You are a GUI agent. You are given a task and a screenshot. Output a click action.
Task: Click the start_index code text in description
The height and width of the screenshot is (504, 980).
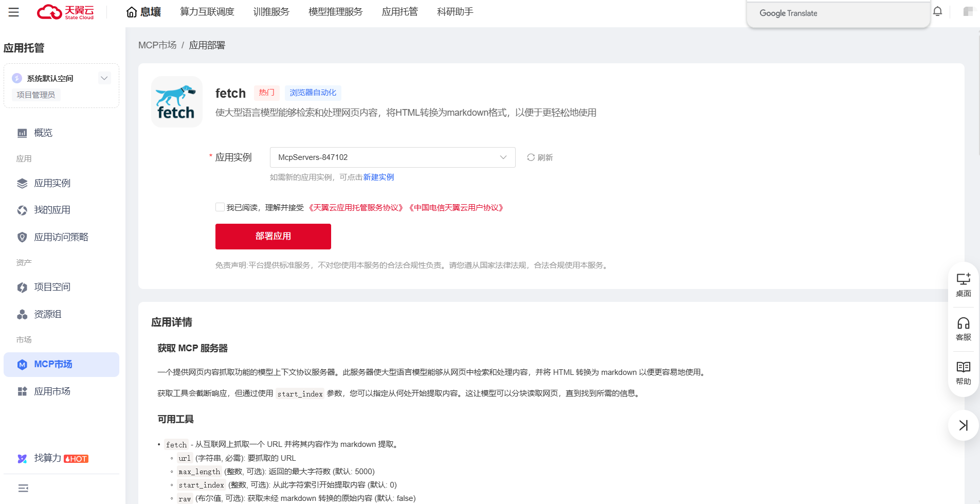(x=300, y=394)
